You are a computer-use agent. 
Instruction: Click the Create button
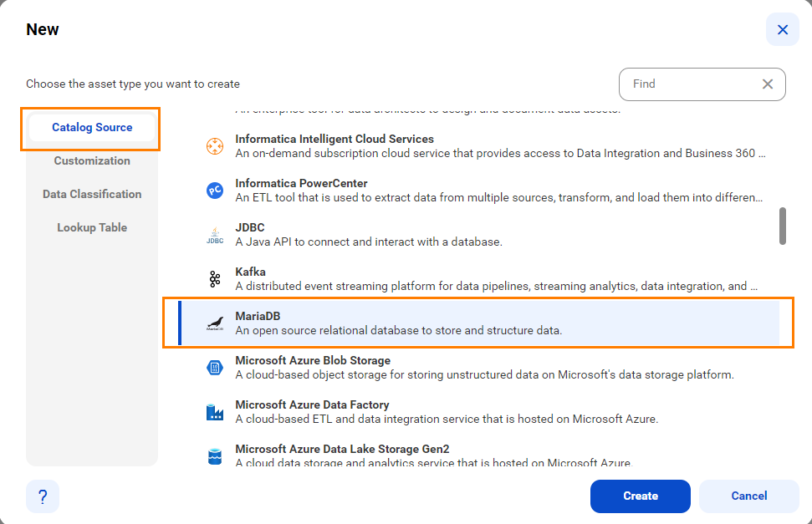pos(640,496)
